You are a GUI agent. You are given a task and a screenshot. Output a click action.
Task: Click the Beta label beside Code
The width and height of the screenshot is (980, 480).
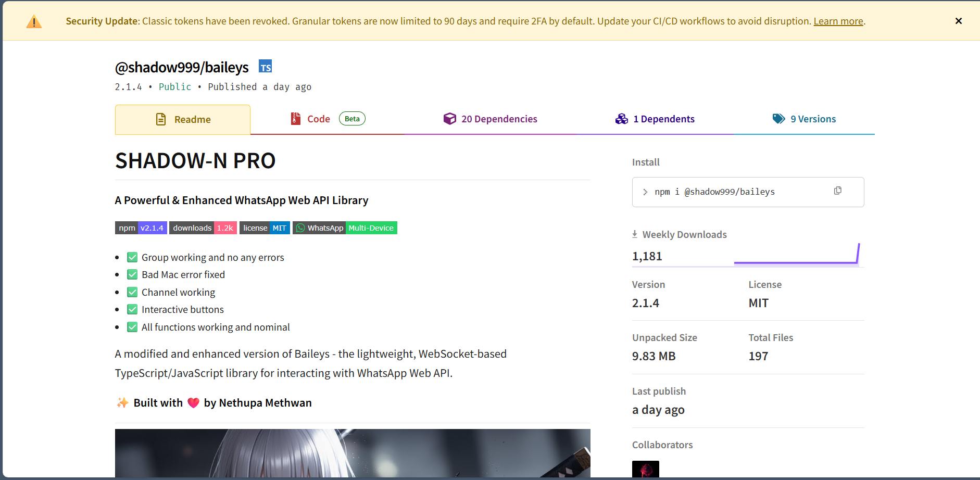tap(352, 119)
